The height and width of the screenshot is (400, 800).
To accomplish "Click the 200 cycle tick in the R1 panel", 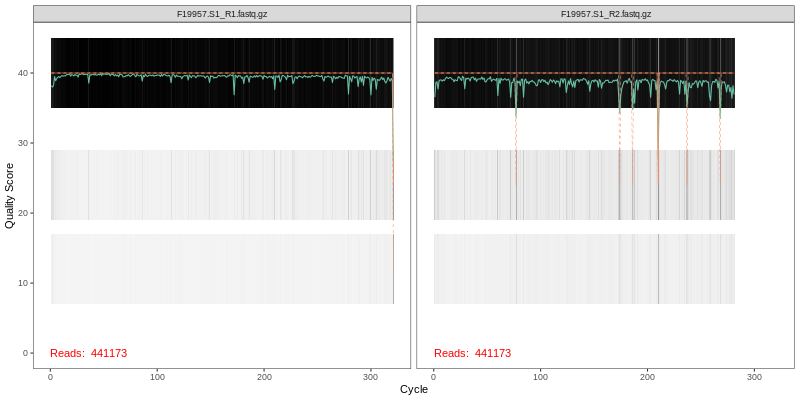I will tap(264, 377).
